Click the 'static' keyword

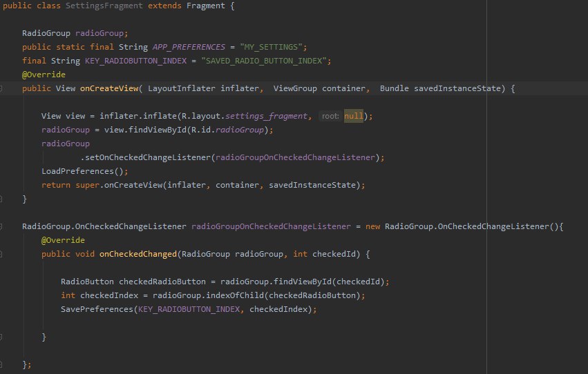pyautogui.click(x=70, y=47)
